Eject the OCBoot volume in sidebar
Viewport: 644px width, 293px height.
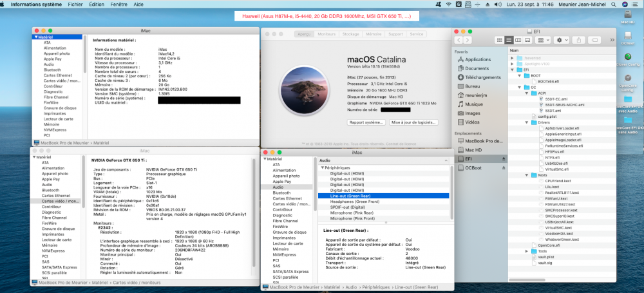coord(504,168)
